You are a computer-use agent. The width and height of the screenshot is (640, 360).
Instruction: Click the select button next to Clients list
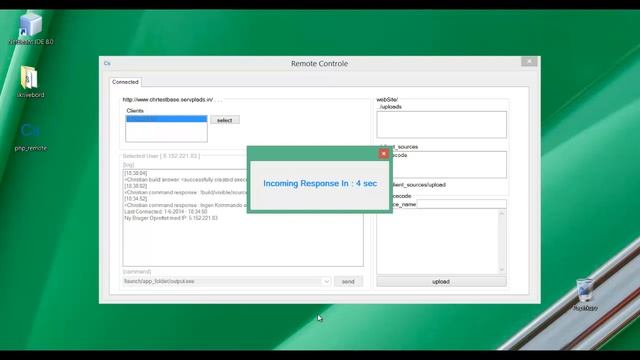click(224, 120)
